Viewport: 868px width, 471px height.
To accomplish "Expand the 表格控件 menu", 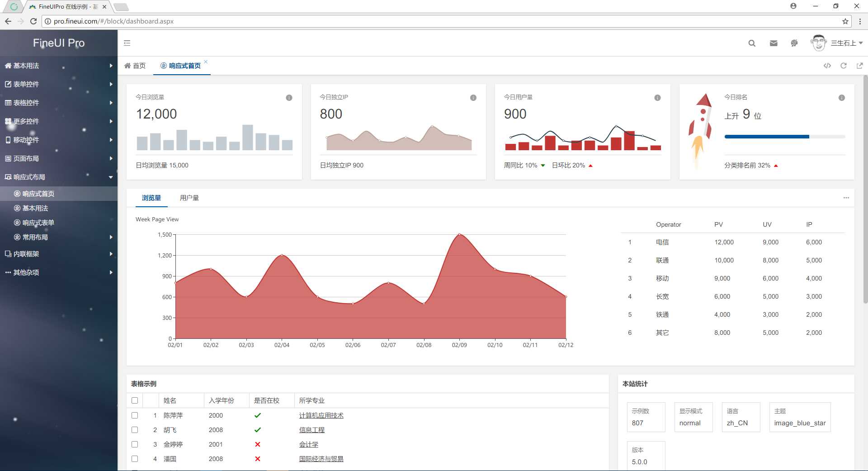I will (x=59, y=103).
